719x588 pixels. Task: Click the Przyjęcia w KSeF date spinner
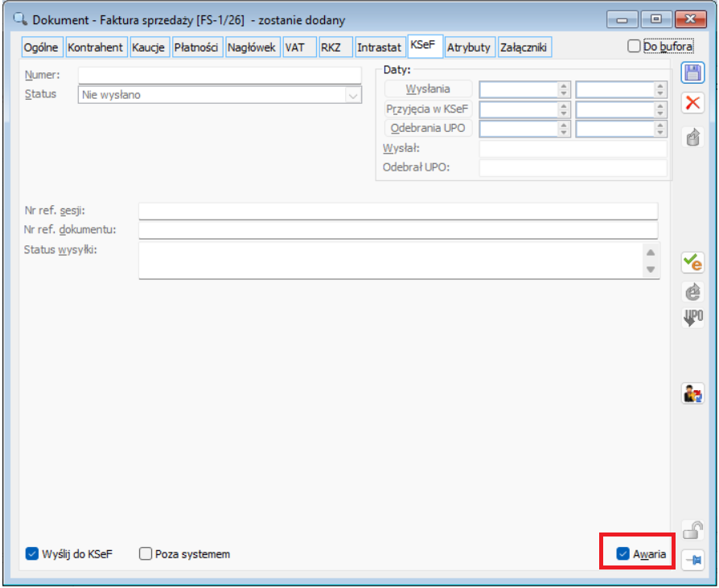point(564,109)
